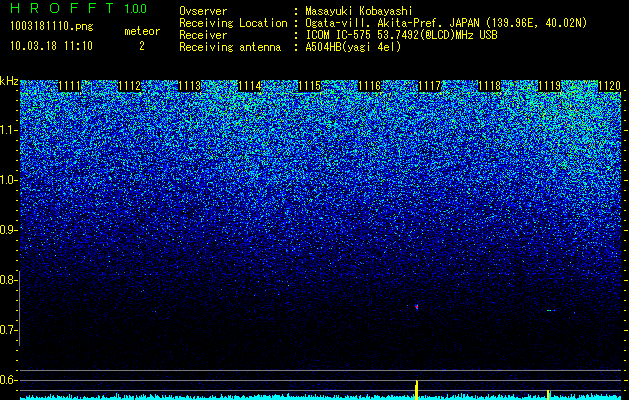Click the 1116 time marker
The height and width of the screenshot is (400, 629).
click(369, 86)
